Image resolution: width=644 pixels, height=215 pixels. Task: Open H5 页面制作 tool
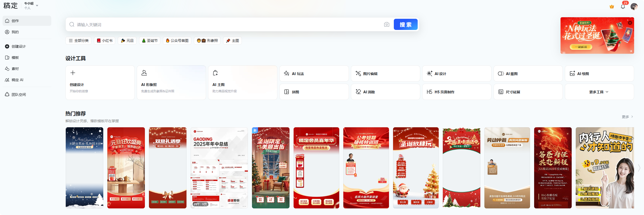[457, 92]
